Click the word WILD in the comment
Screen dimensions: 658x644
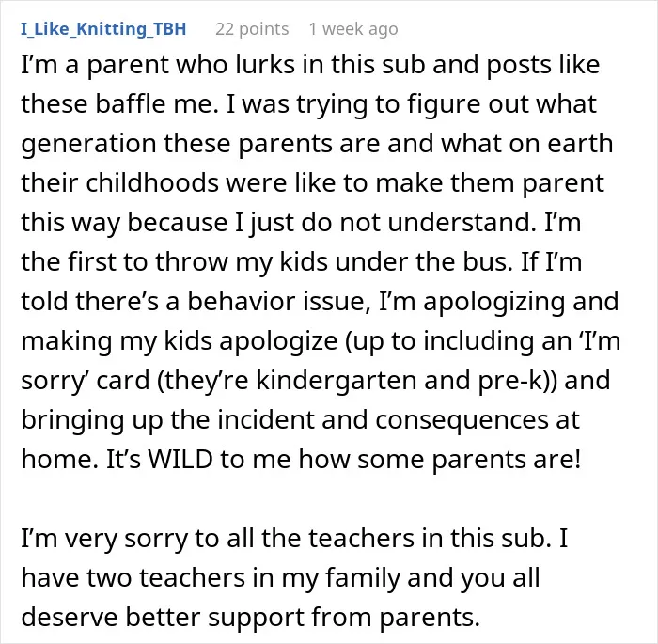(180, 459)
